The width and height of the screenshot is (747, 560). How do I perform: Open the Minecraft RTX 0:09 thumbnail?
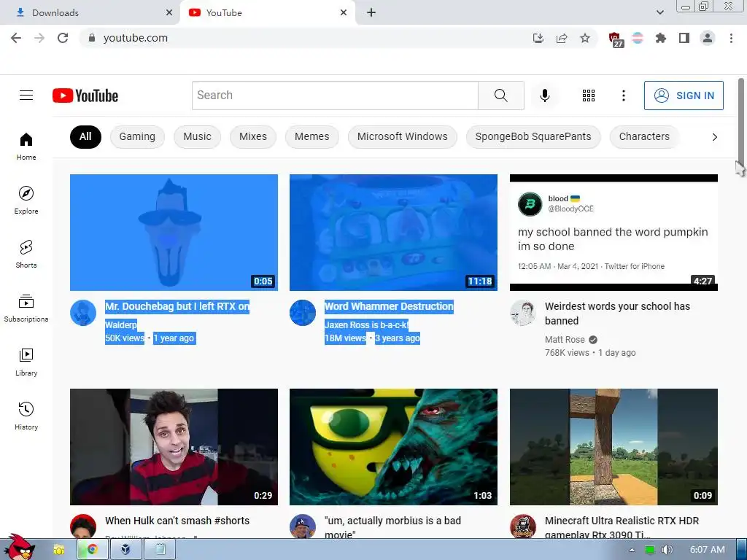coord(614,447)
